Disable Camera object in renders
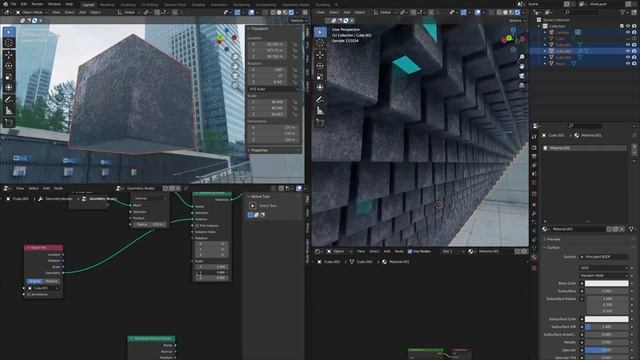Screen dimensions: 640x360 [634, 32]
